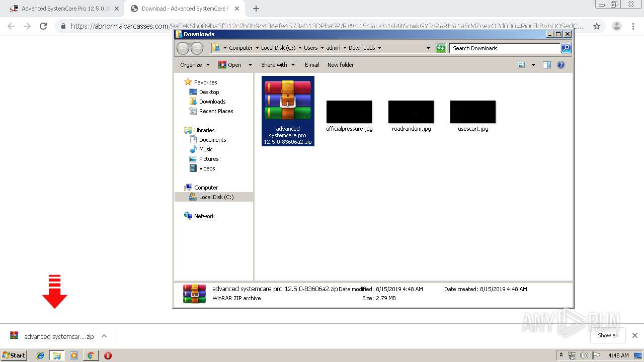Select advanced systemcare pro zip file

pos(288,111)
